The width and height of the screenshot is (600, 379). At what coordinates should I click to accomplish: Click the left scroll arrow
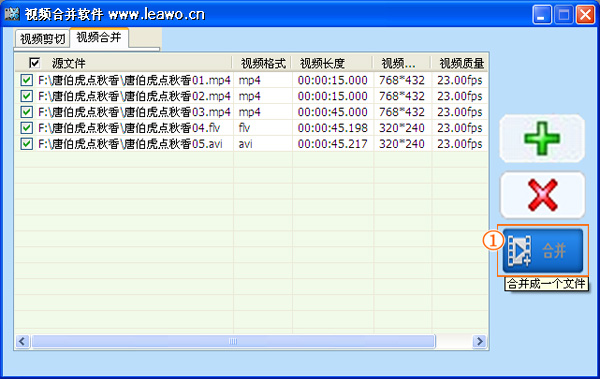(22, 341)
